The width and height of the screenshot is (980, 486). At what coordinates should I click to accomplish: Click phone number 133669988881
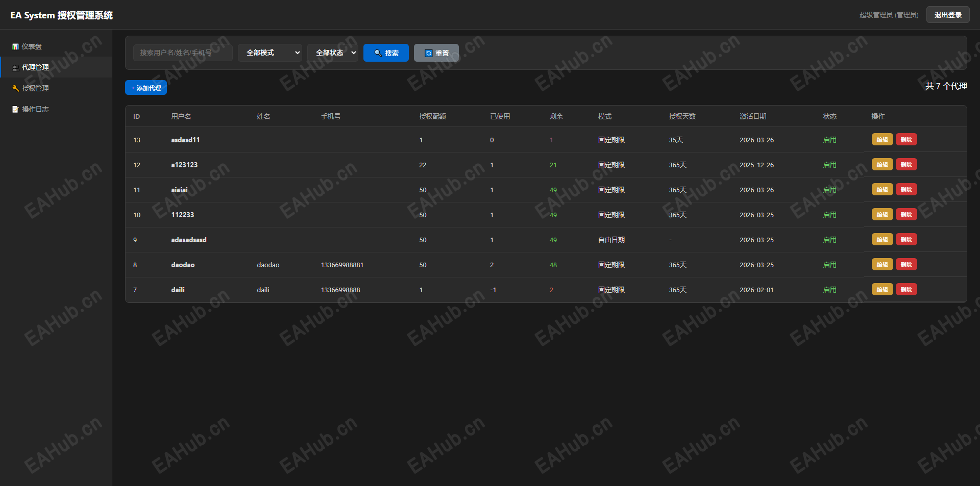(342, 265)
